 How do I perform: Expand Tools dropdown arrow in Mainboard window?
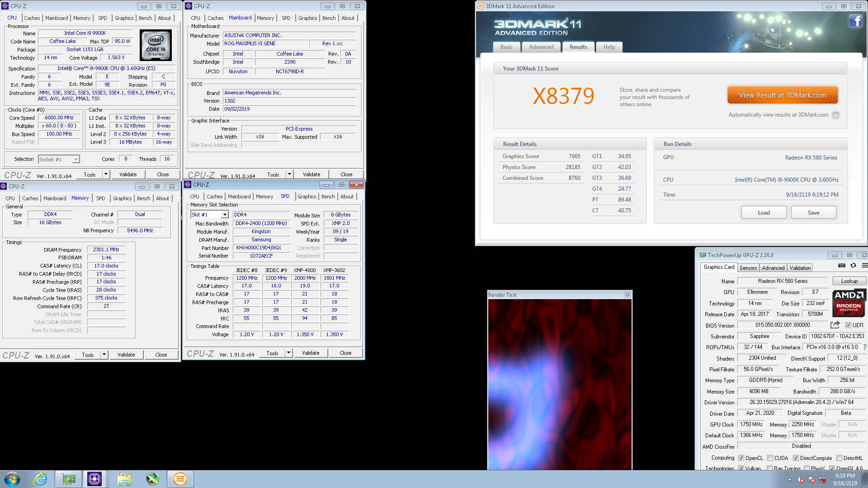[x=289, y=174]
